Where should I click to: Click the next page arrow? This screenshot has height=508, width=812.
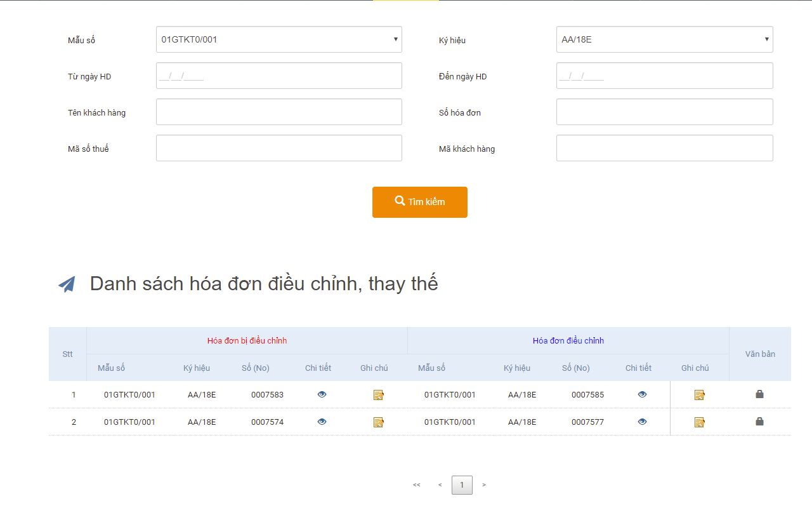click(x=484, y=485)
